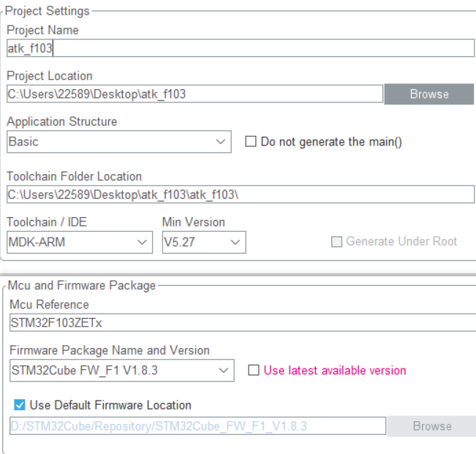This screenshot has width=476, height=454.
Task: Click the Project Settings group title
Action: 48,11
